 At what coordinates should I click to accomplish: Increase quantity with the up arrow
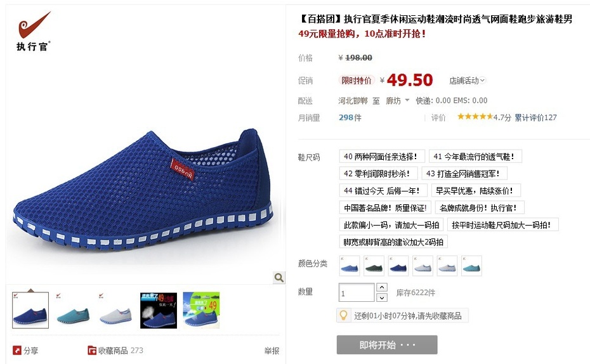point(382,287)
